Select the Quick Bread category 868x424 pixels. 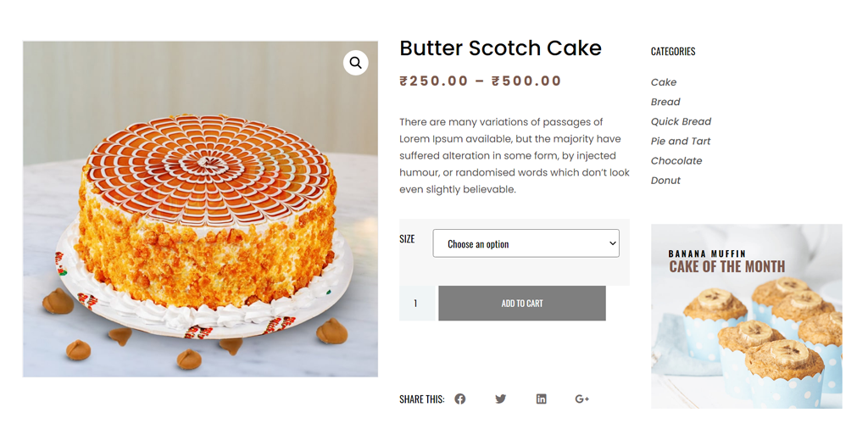681,121
